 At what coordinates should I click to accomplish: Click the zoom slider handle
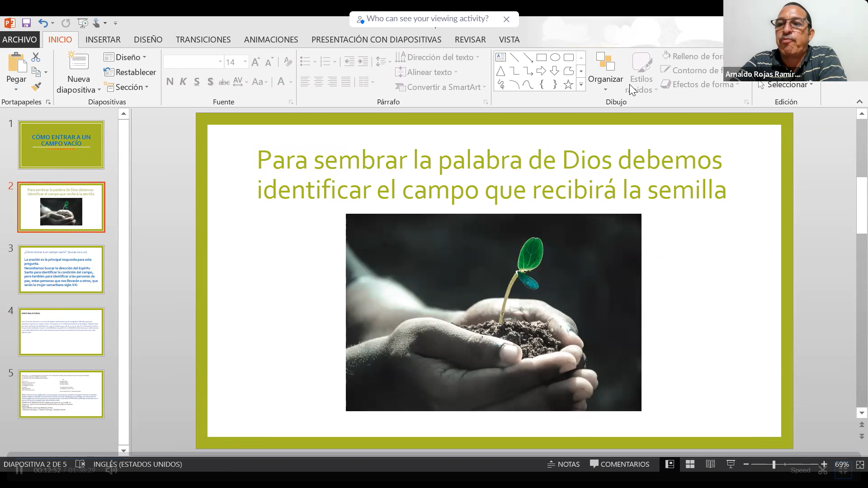tap(774, 464)
